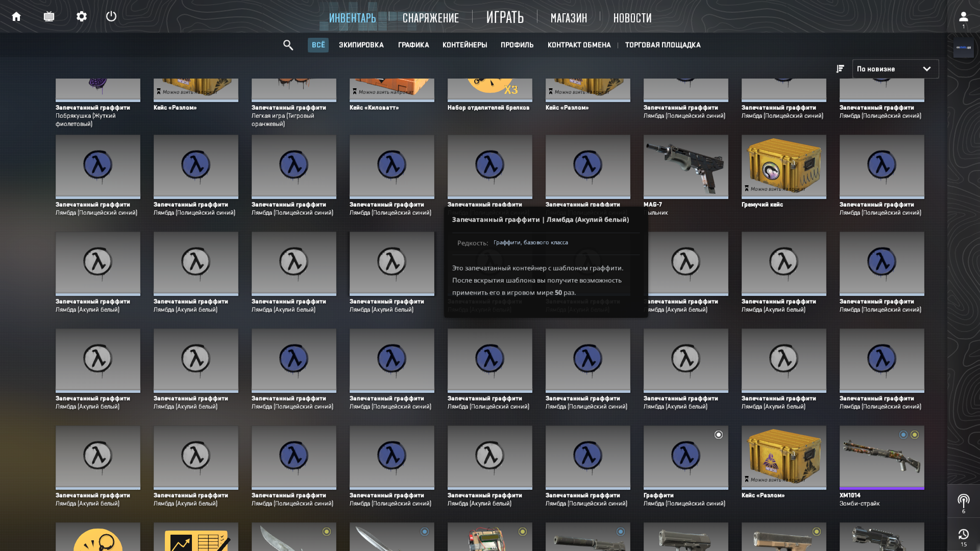980x551 pixels.
Task: Open ТОРГОВАЯ ПЛОЩАДКА link
Action: tap(663, 45)
